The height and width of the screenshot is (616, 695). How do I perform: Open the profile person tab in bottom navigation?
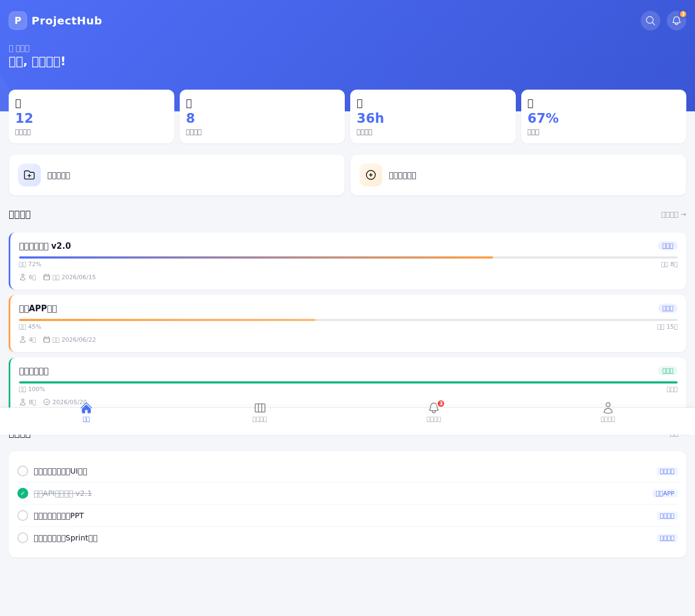608,413
